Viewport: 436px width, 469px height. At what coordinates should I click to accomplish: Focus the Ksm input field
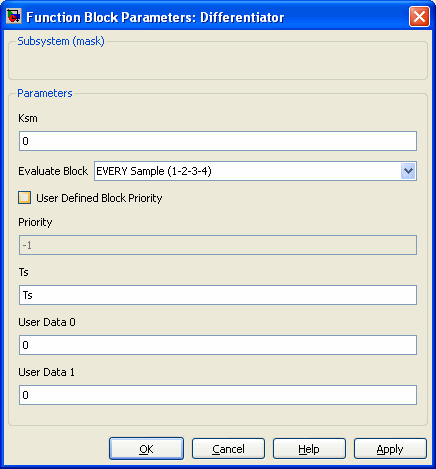[x=218, y=141]
